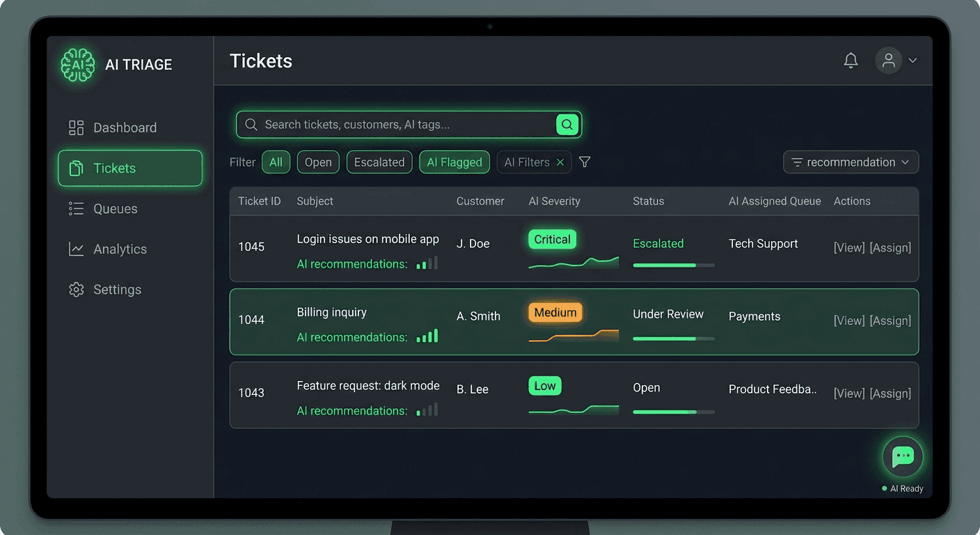Click signal bars for ticket 1043
The height and width of the screenshot is (535, 980).
click(x=427, y=410)
